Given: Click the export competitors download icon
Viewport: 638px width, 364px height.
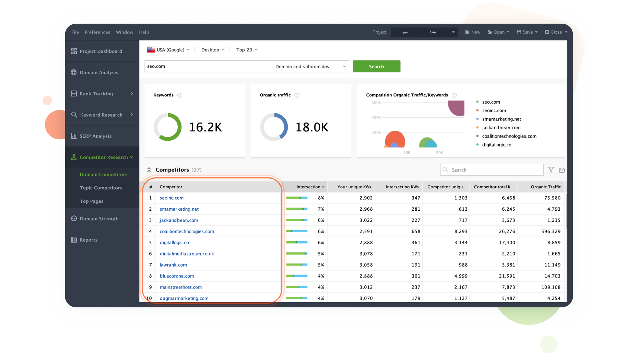Looking at the screenshot, I should 562,170.
